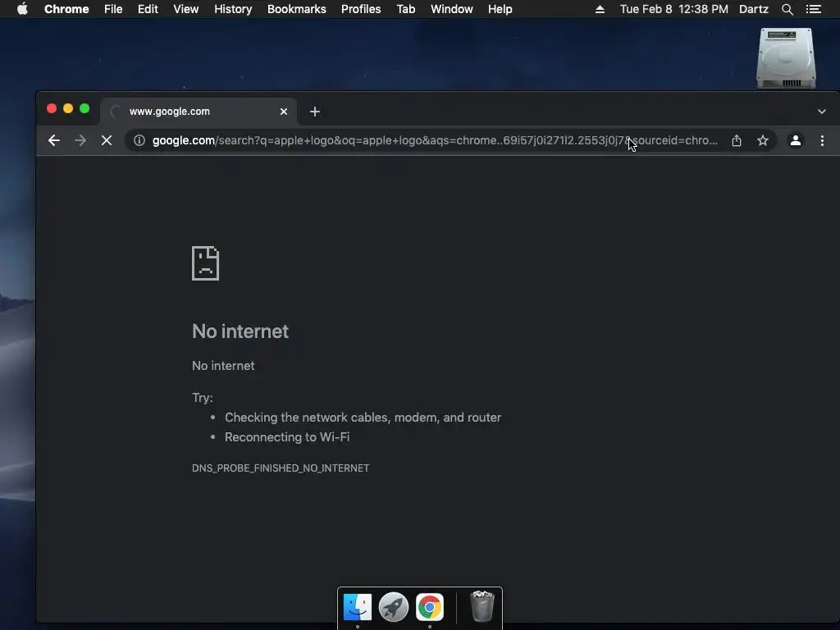Click the sad page error icon
The height and width of the screenshot is (630, 840).
pos(206,263)
